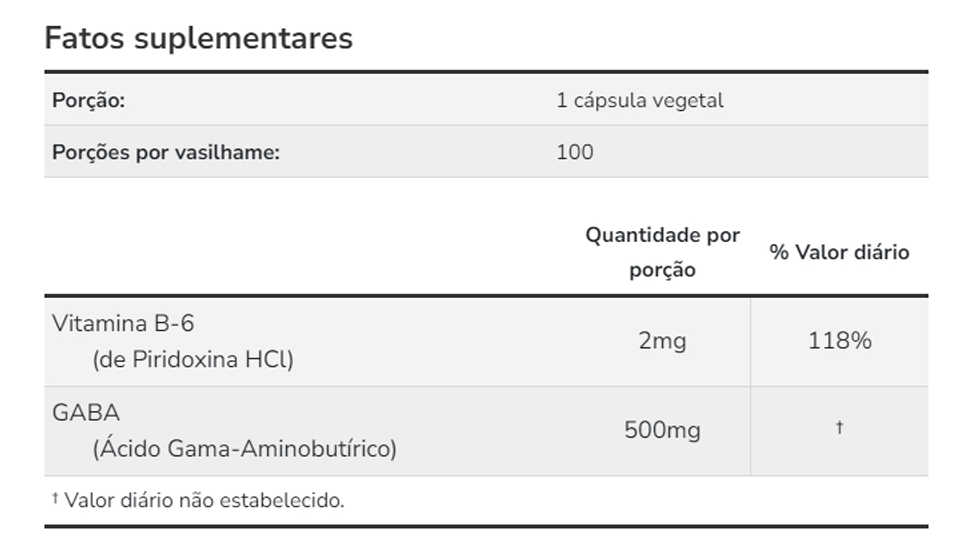Click the "Valor diário não estabelecido." footnote text
Screen dimensions: 973x554
pos(204,500)
